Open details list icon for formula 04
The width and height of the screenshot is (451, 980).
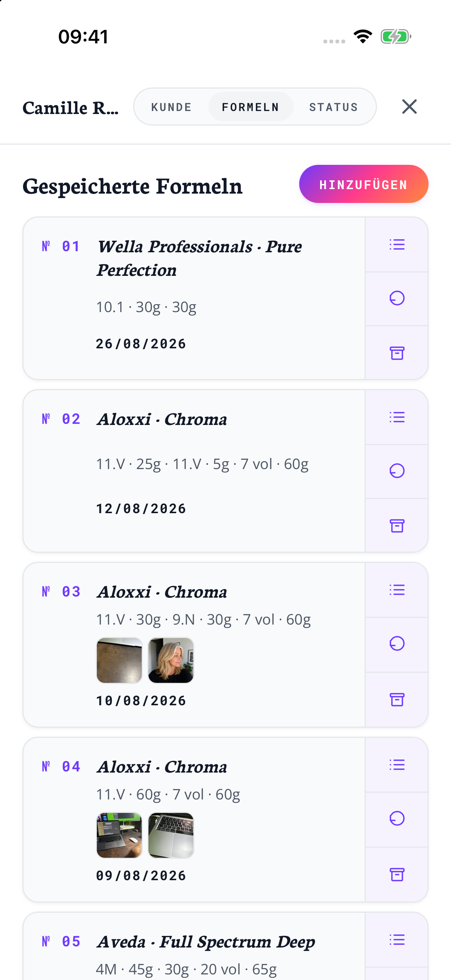[x=396, y=765]
